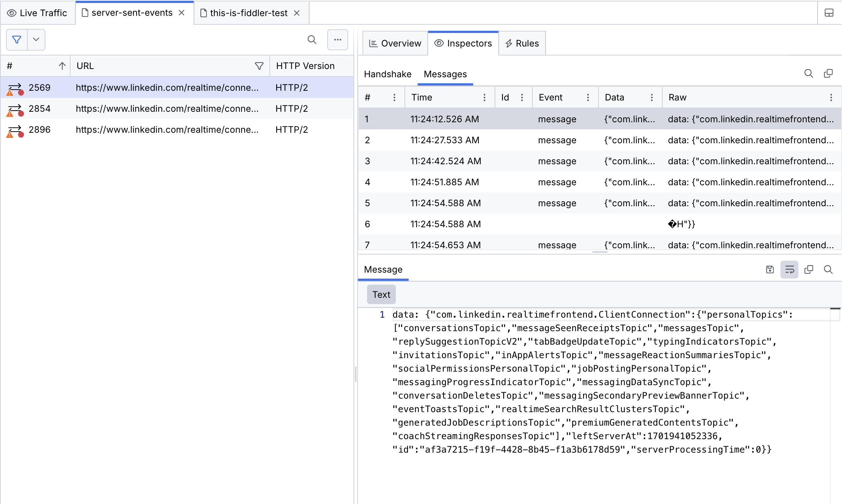
Task: Save the message body with disk icon
Action: point(770,269)
